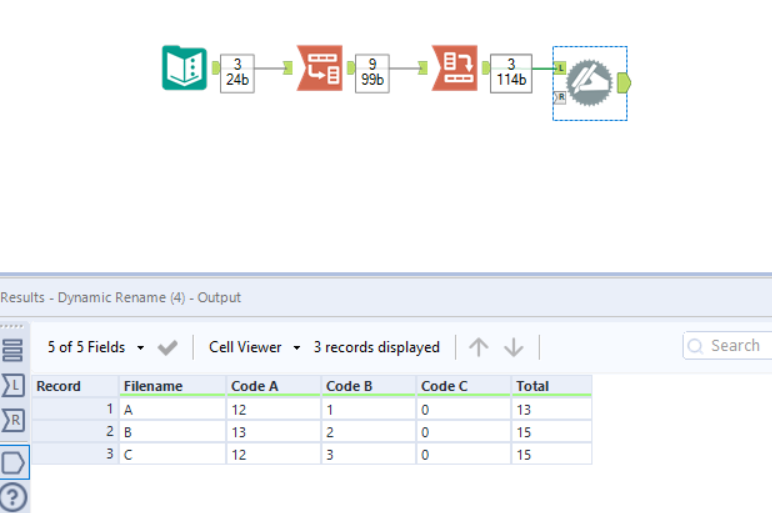Screen dimensions: 772x513
Task: Expand the 5 of 5 Fields dropdown
Action: (96, 347)
